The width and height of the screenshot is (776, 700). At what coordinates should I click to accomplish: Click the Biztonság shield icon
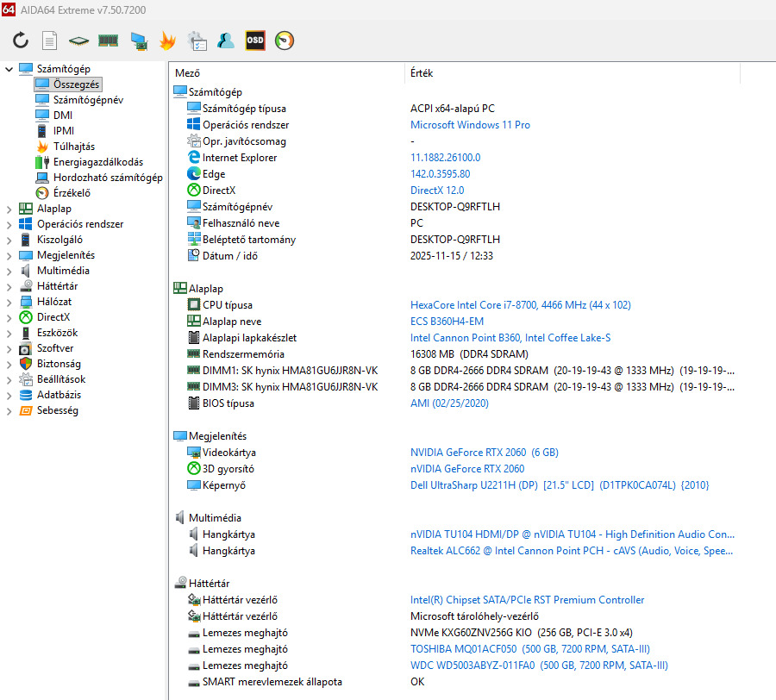coord(26,364)
